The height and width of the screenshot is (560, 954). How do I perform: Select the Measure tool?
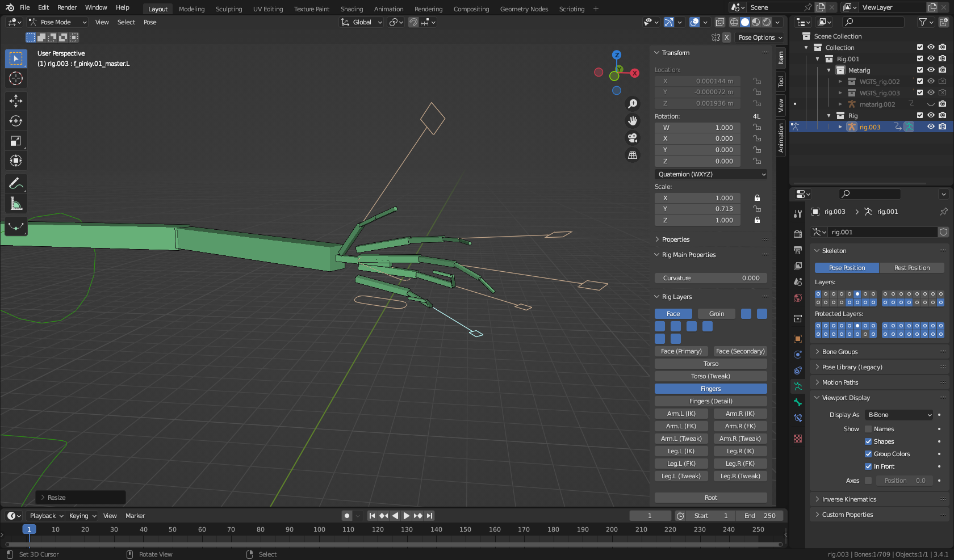point(16,203)
